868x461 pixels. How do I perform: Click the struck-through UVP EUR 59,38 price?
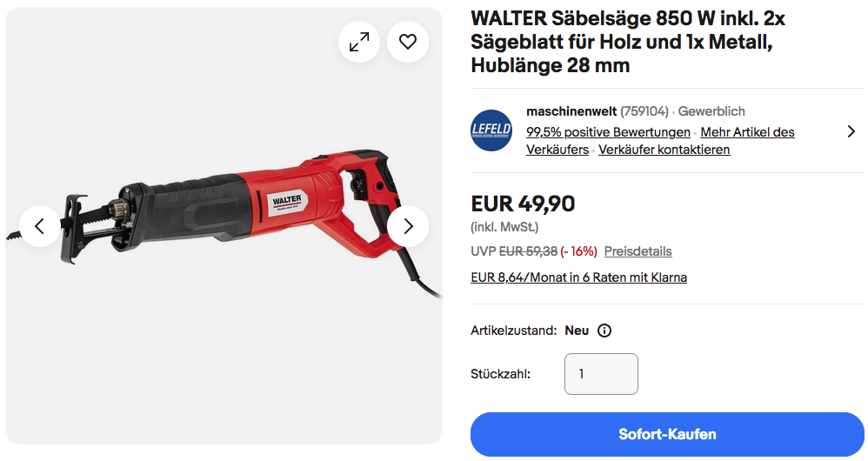528,251
